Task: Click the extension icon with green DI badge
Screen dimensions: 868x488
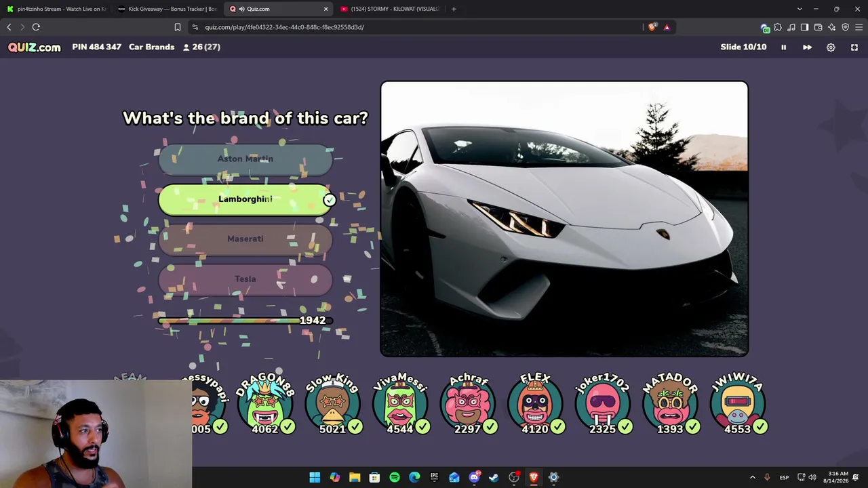Action: point(765,28)
